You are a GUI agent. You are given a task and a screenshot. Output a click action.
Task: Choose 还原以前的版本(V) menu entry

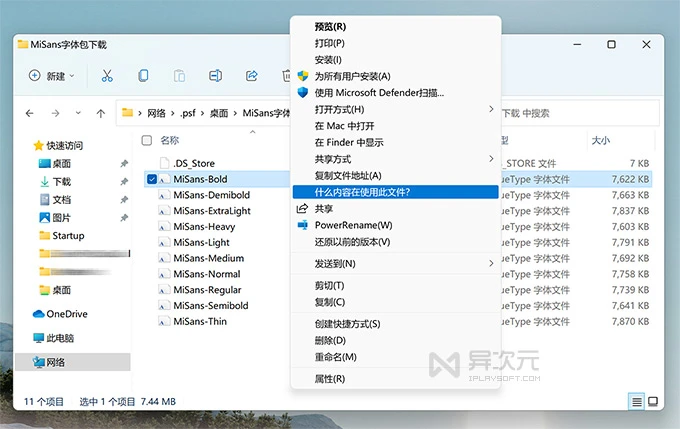[x=396, y=242]
